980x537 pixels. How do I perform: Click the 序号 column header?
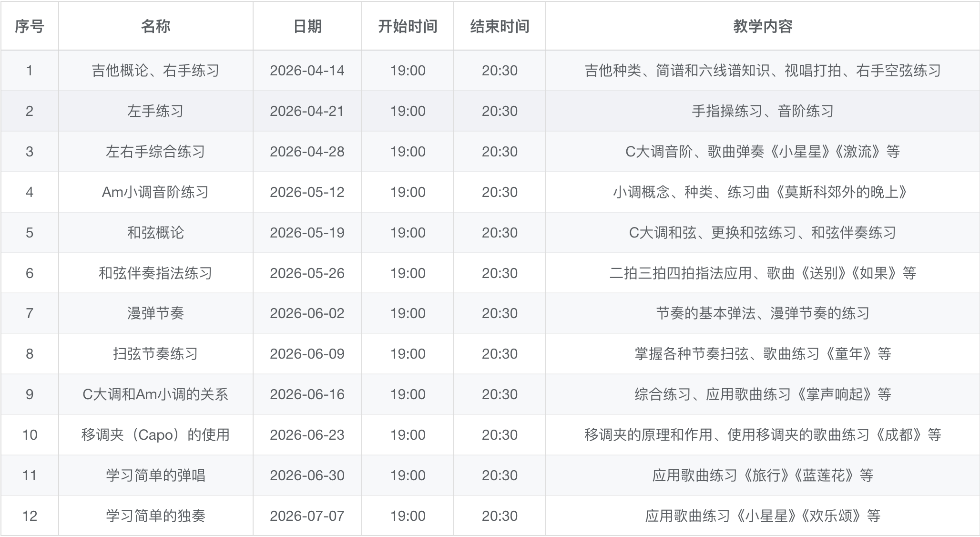coord(30,26)
